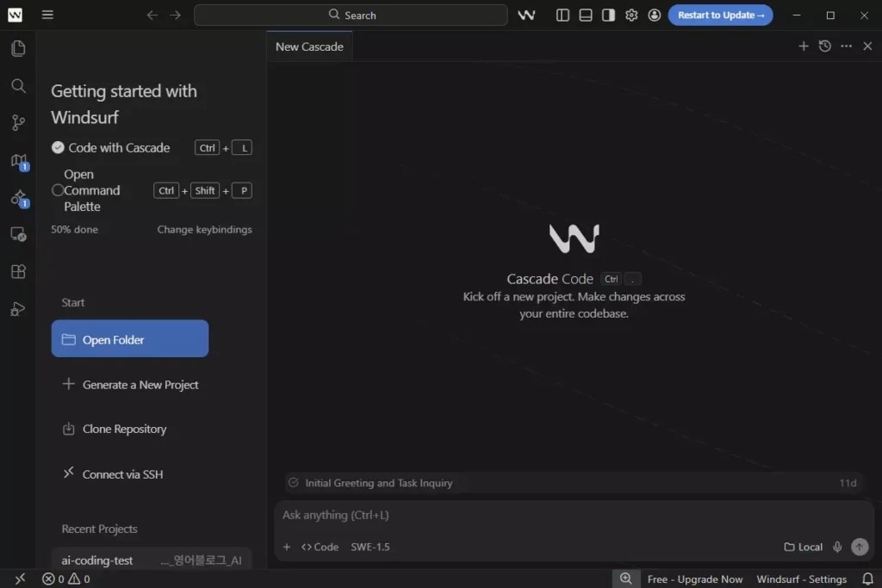Click the 50% done progress text
The image size is (882, 588).
point(74,229)
